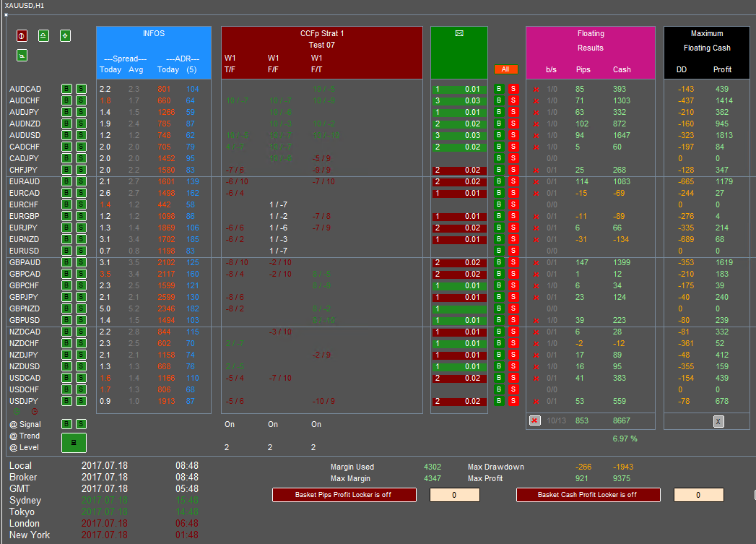Viewport: 756px width, 544px height.
Task: Click the green lot bar in GBPNZD row
Action: 459,309
